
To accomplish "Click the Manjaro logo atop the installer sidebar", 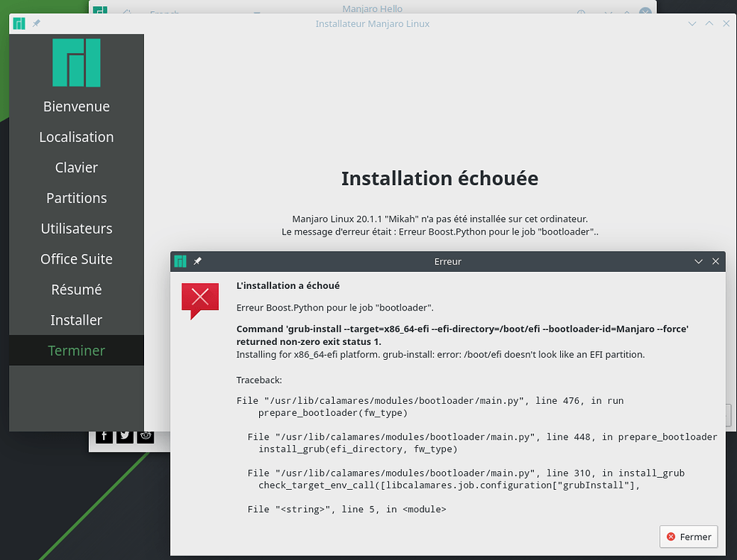I will click(x=76, y=63).
